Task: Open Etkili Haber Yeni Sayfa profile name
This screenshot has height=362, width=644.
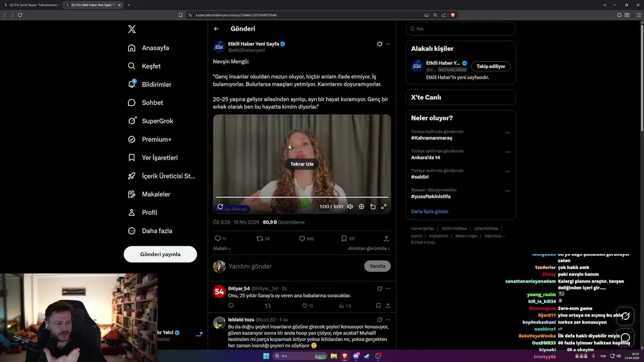Action: tap(253, 44)
